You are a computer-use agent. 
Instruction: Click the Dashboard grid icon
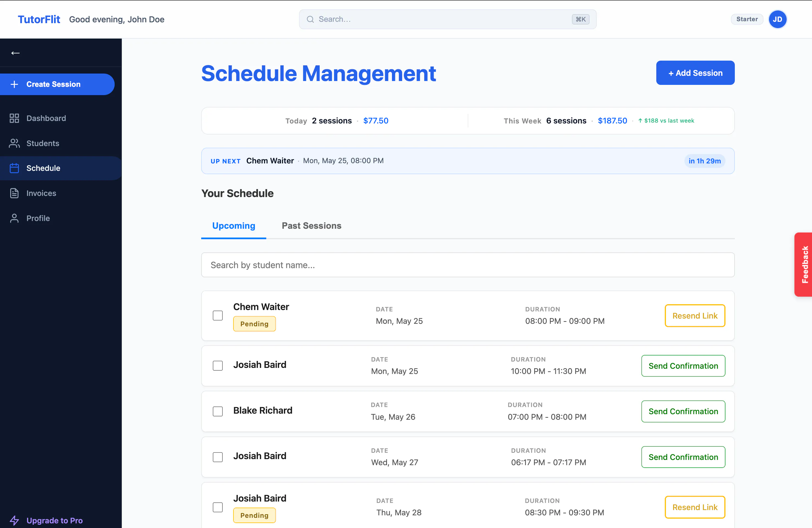coord(14,118)
